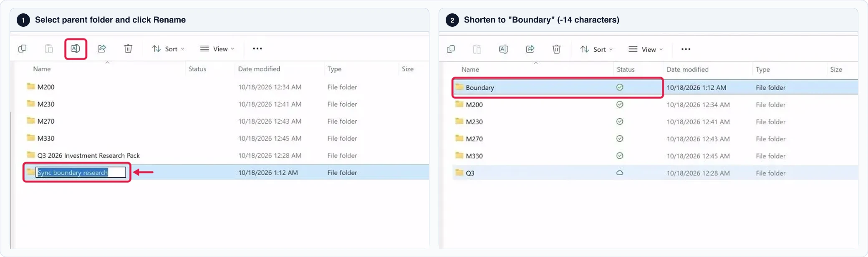Open View dropdown in right panel
Screen dimensions: 868x257
[646, 49]
